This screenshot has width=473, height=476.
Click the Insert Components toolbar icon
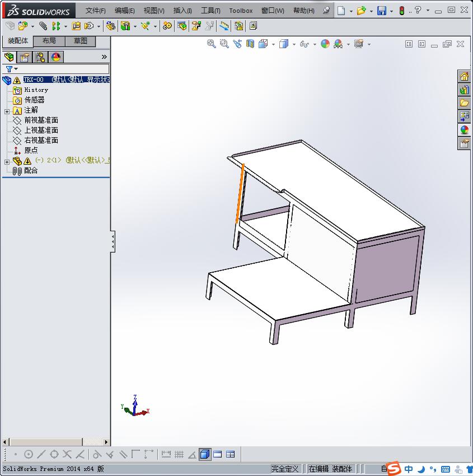(22, 26)
